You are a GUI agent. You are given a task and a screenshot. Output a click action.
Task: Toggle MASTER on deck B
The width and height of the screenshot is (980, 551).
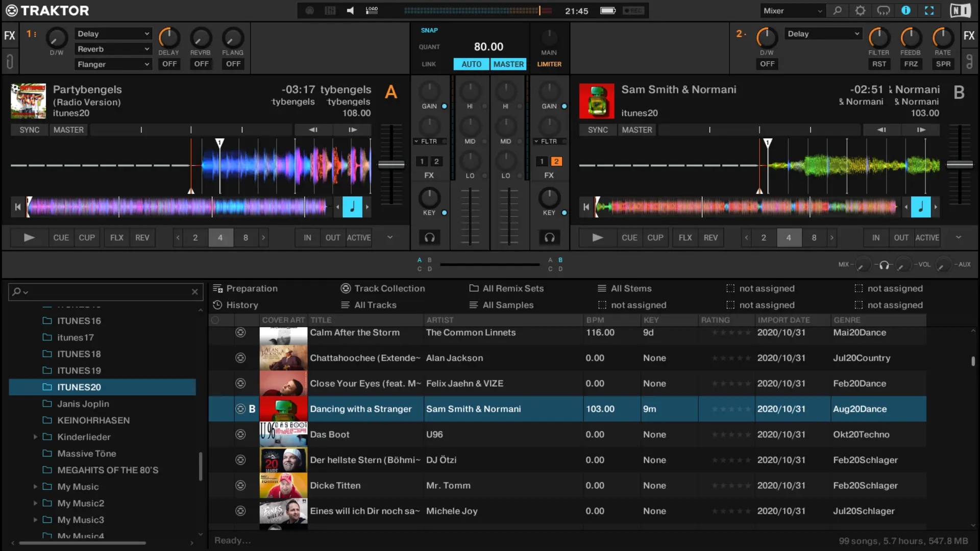point(637,130)
